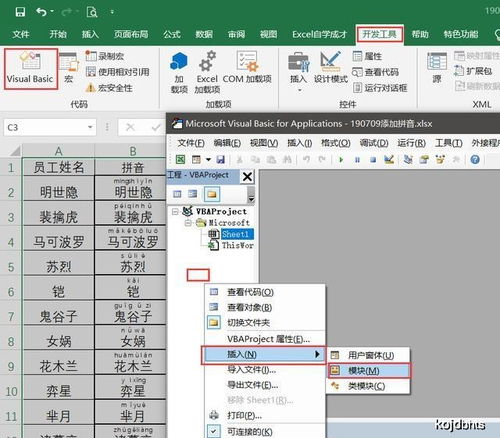500x438 pixels.
Task: Toggle 使用相对引用 relative references
Action: tap(118, 72)
